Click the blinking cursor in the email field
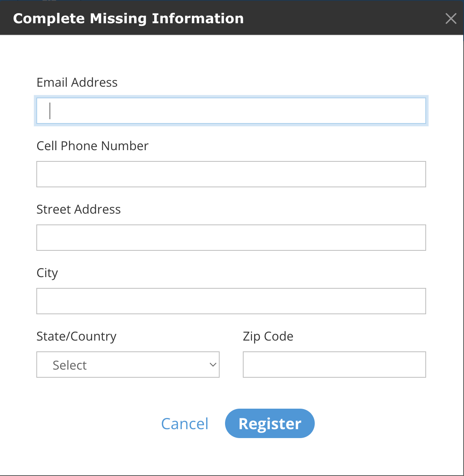The width and height of the screenshot is (464, 476). click(50, 111)
